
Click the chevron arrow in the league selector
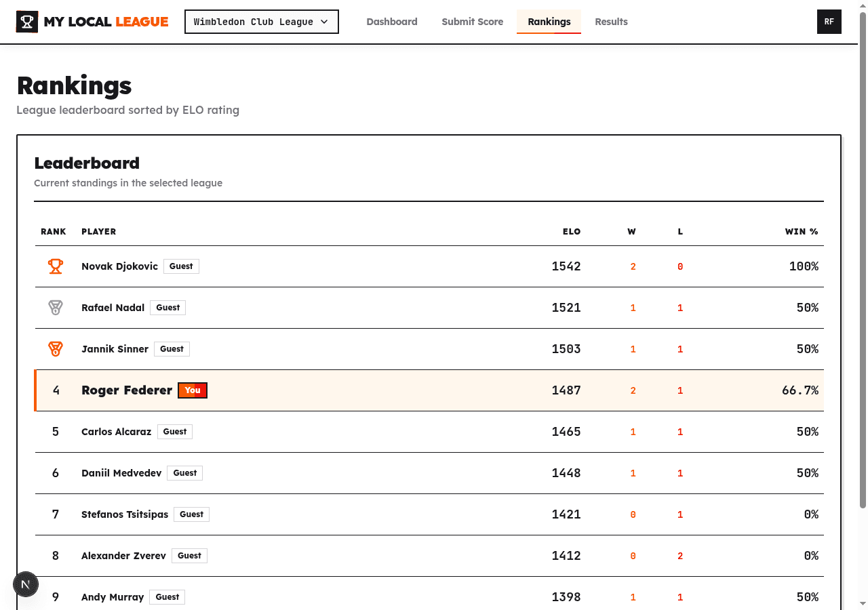click(325, 22)
